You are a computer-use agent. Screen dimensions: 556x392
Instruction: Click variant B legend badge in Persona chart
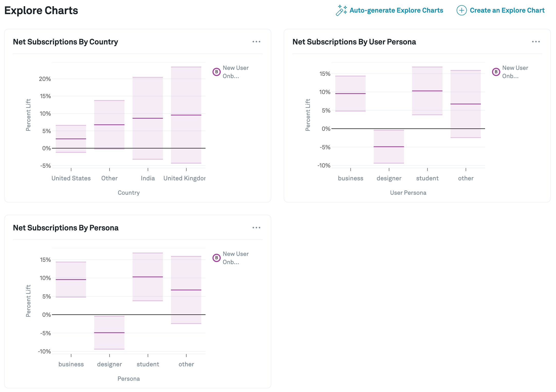tap(217, 258)
